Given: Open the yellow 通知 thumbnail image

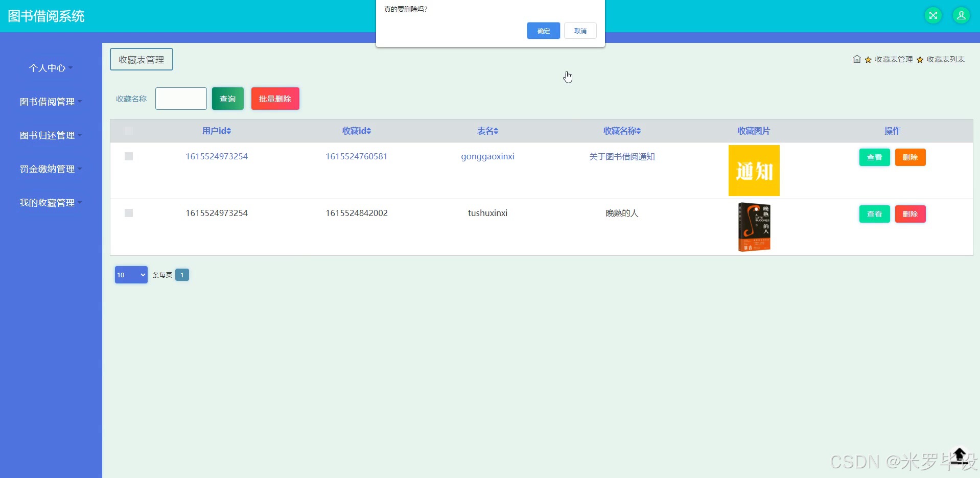Looking at the screenshot, I should tap(754, 171).
